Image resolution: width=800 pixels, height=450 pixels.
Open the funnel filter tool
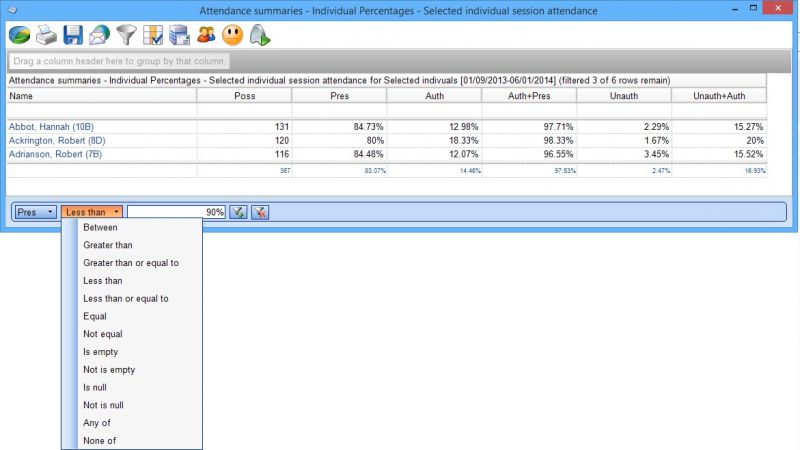(x=126, y=35)
